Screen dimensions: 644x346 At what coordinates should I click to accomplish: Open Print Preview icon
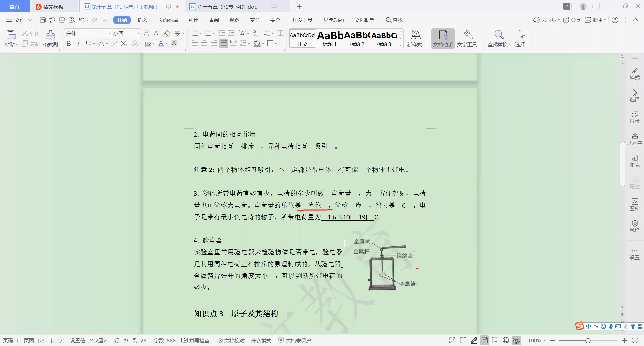click(72, 20)
